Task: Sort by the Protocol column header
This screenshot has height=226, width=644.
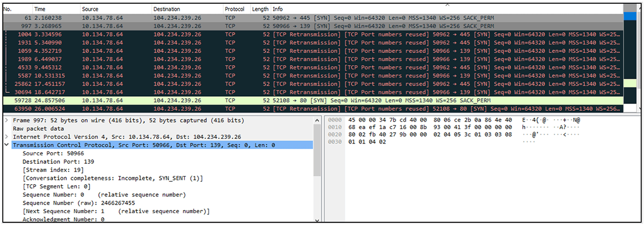Action: coord(235,9)
